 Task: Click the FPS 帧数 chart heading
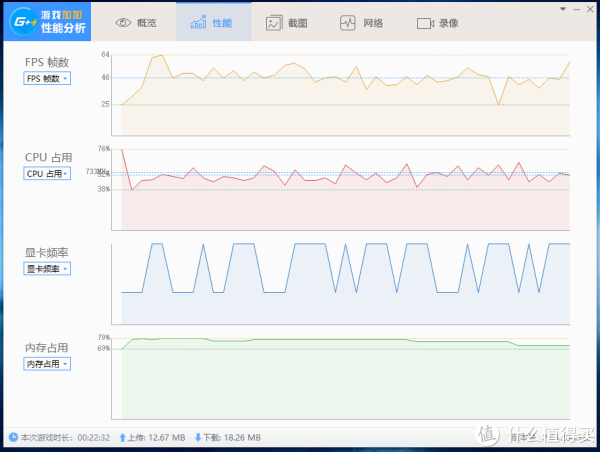pyautogui.click(x=47, y=62)
